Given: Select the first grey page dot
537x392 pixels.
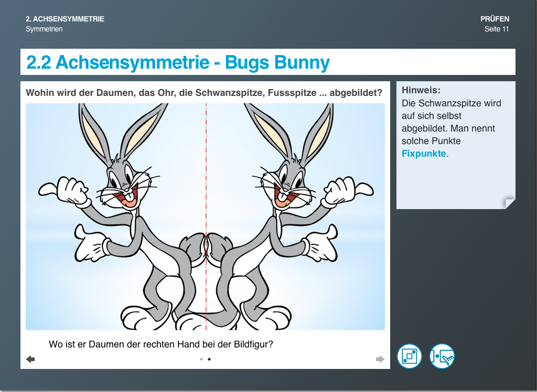Looking at the screenshot, I should click(201, 360).
